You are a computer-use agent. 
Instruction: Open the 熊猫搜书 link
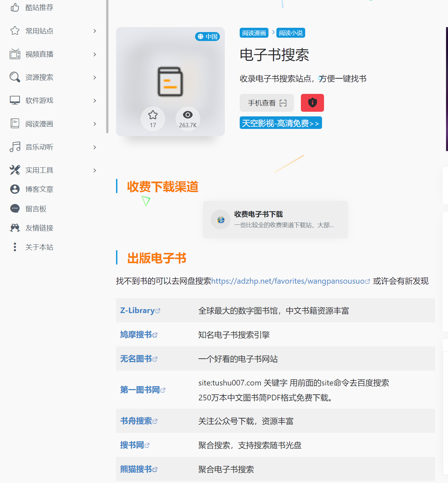click(x=136, y=469)
